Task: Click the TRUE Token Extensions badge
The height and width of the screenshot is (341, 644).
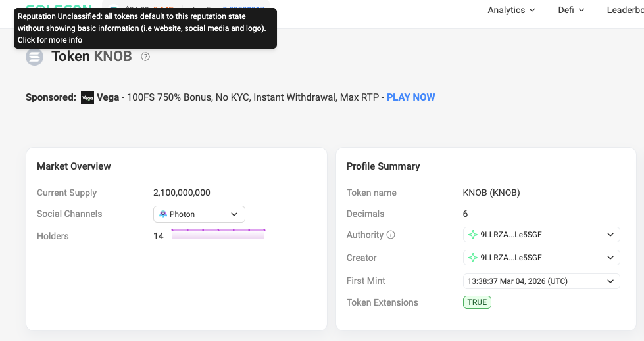Action: coord(477,302)
